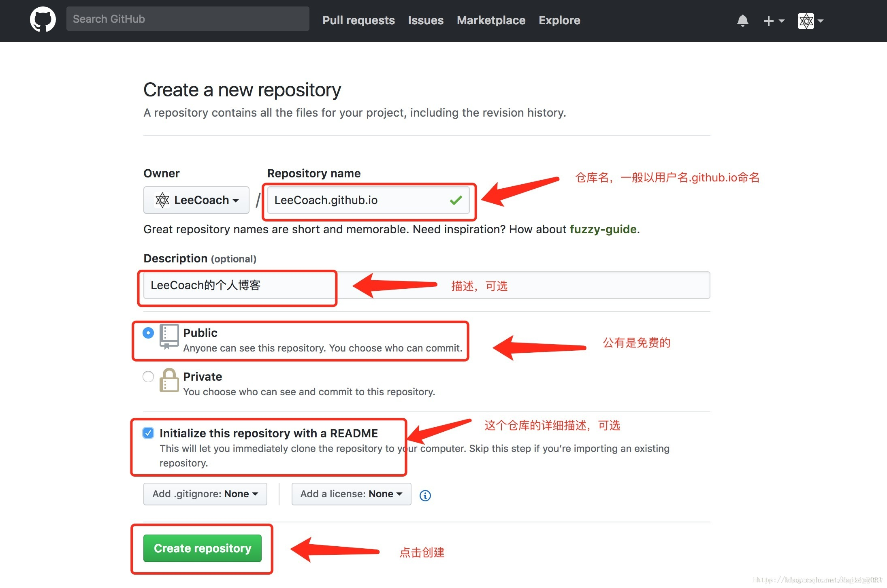Image resolution: width=887 pixels, height=588 pixels.
Task: Open the notifications bell
Action: pos(742,21)
